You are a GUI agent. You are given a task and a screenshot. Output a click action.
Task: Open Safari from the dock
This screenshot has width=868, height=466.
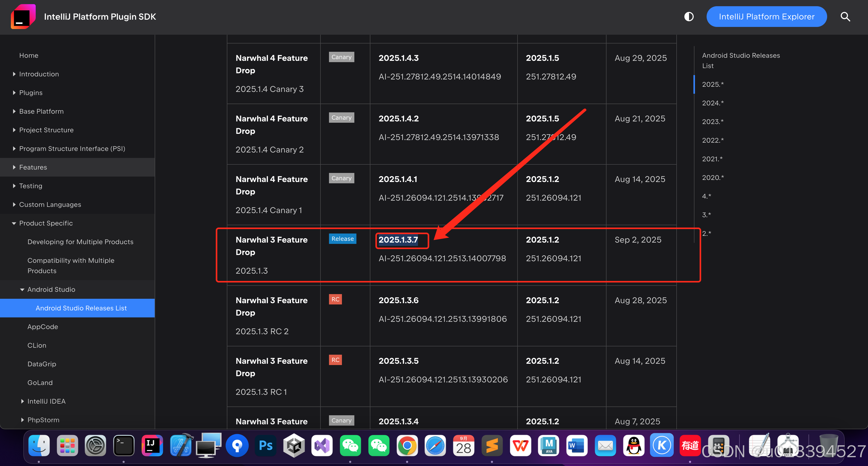435,446
